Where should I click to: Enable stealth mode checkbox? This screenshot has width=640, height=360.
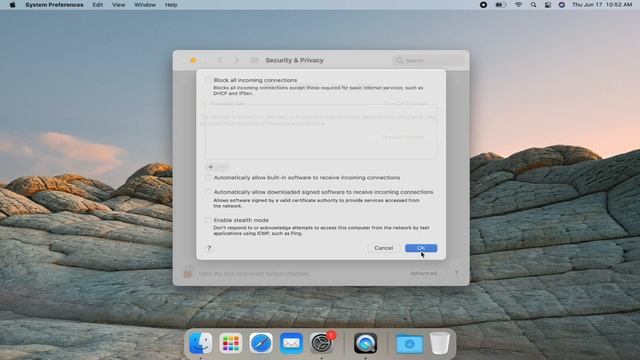[x=208, y=220]
